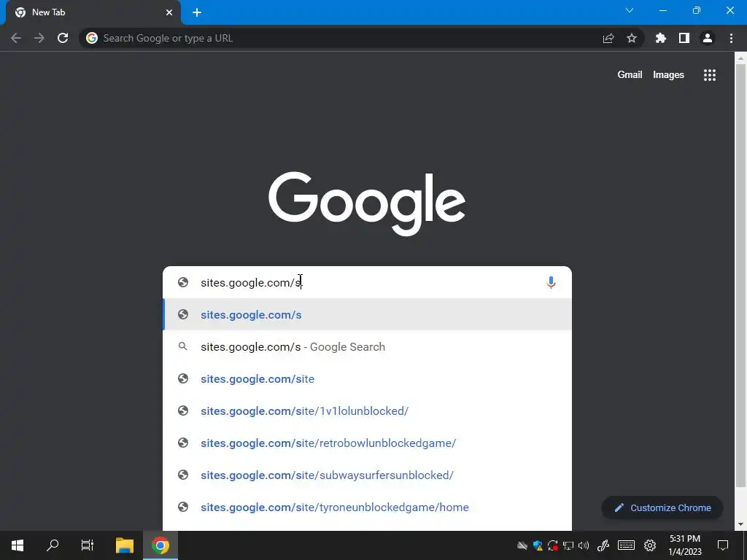This screenshot has height=560, width=747.
Task: Share this page using the share icon
Action: [608, 38]
